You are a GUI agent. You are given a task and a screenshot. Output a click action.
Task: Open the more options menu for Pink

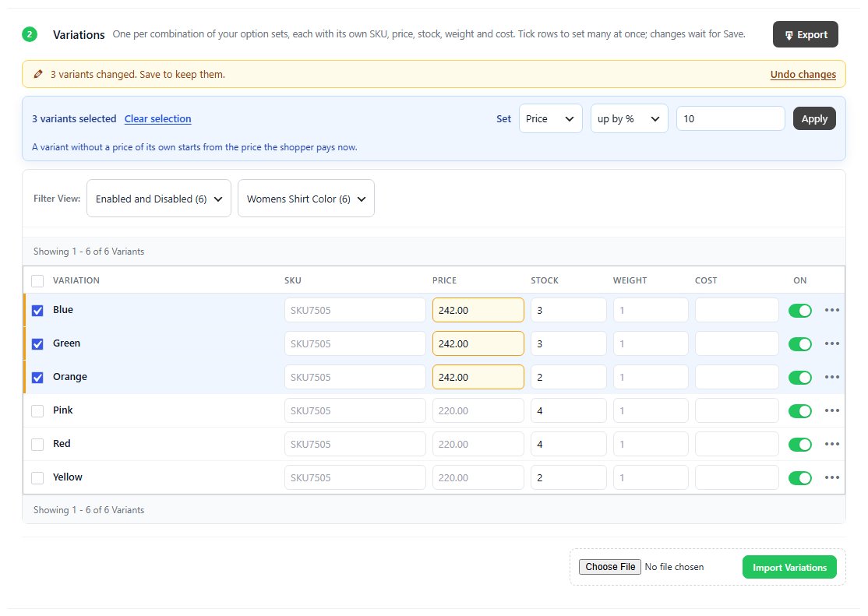point(831,410)
